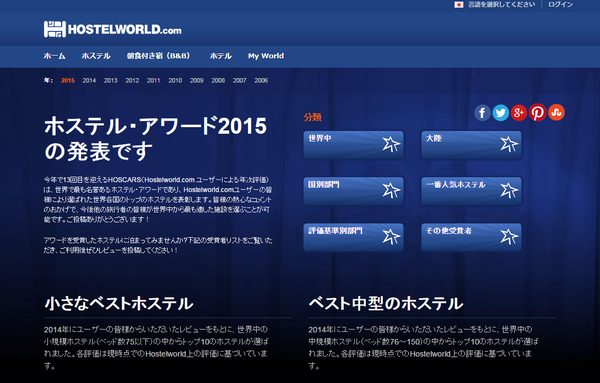
Task: Open the ホステル navigation tab
Action: point(96,56)
